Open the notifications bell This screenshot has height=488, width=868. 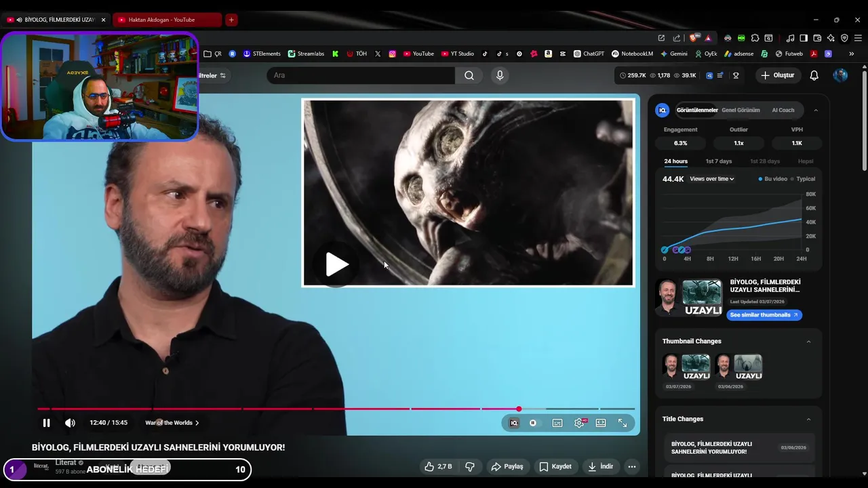click(814, 75)
